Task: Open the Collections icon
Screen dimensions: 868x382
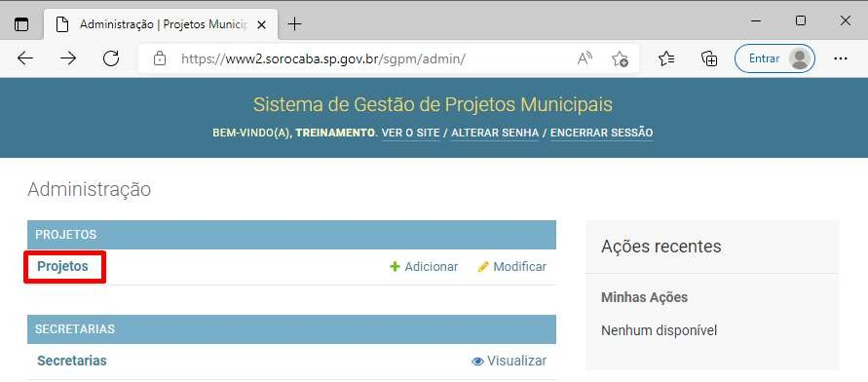Action: 709,58
